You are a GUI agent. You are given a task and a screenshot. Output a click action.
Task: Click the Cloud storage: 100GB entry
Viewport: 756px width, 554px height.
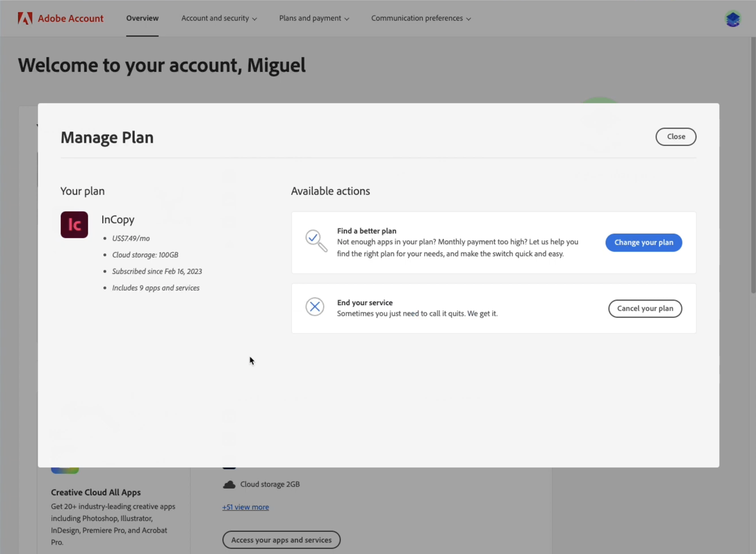click(145, 255)
